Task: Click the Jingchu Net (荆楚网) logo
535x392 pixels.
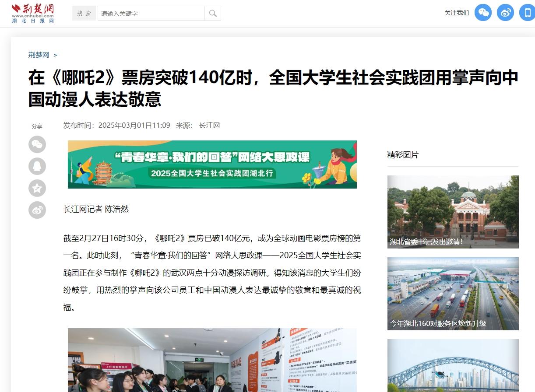Action: coord(33,13)
